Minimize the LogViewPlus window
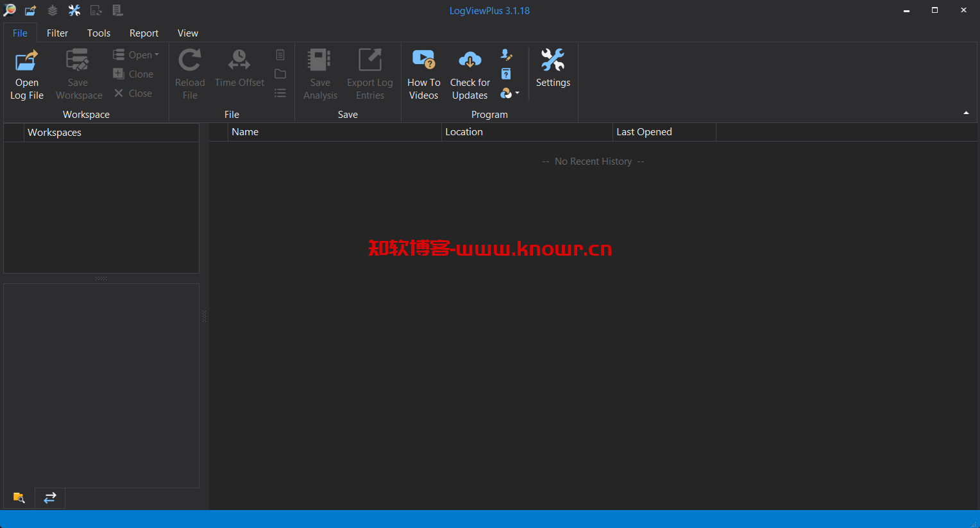Viewport: 980px width, 528px height. [x=907, y=10]
